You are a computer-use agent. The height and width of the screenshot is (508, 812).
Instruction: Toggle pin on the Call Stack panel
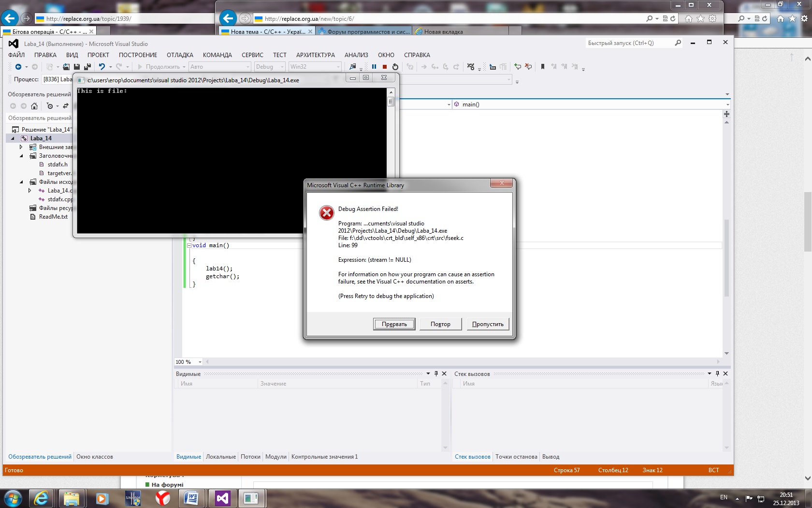[x=717, y=374]
